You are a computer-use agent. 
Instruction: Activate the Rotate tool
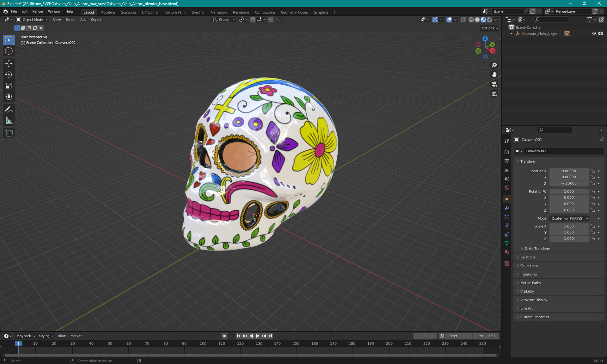point(9,75)
